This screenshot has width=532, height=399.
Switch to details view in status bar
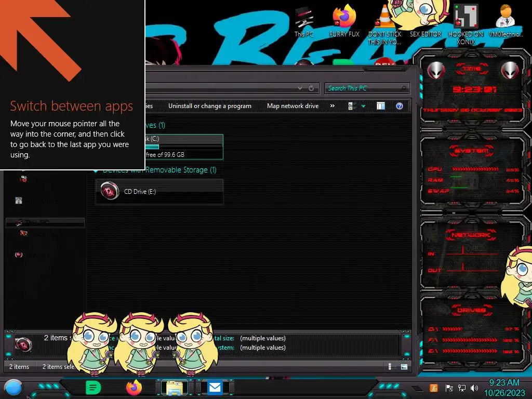point(390,366)
